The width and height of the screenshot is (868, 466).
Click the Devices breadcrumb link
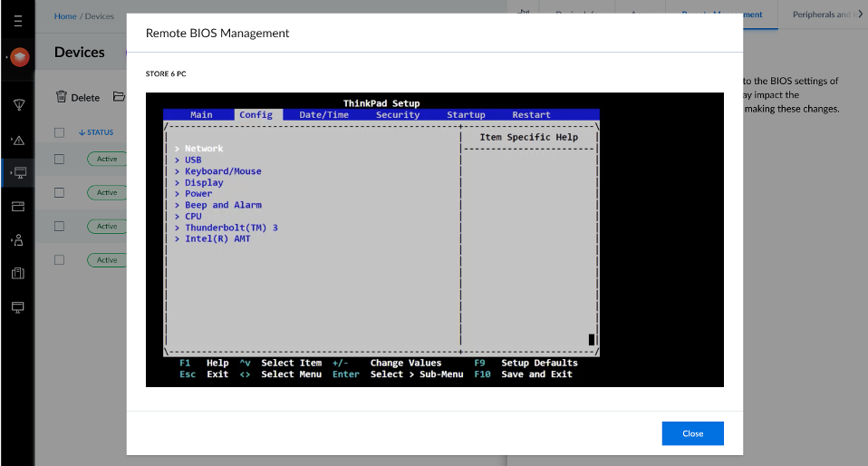click(x=100, y=16)
